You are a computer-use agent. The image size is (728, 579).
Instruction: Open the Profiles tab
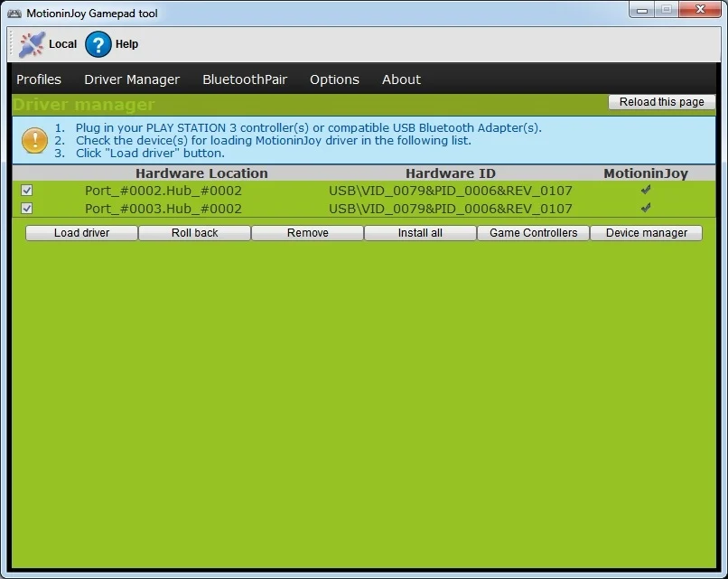tap(39, 79)
